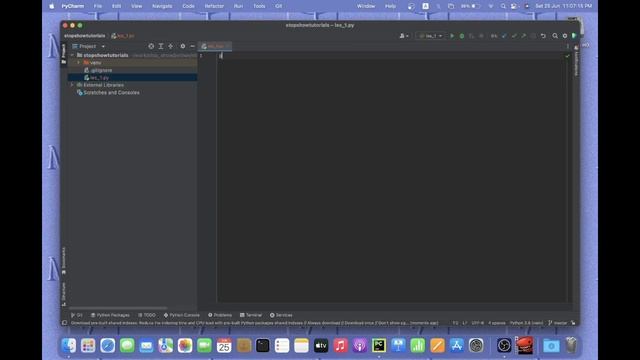Toggle the Structure side tool window

64,294
